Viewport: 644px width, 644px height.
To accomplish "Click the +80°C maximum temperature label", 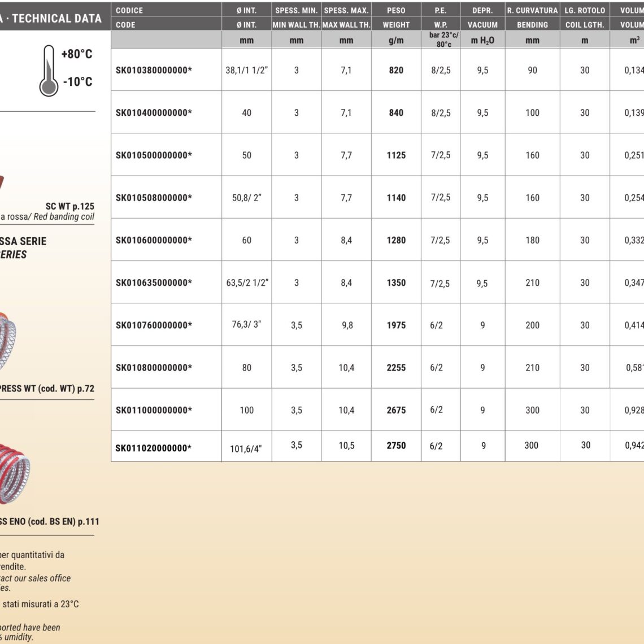I will (x=77, y=54).
